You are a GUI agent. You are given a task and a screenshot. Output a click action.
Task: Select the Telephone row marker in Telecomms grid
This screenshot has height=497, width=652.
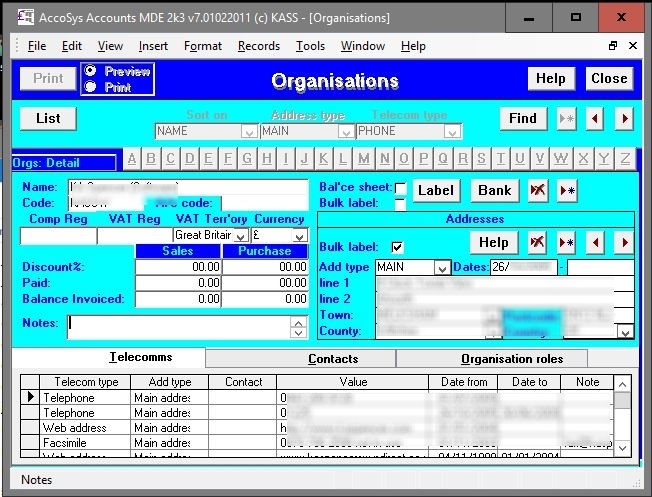click(x=30, y=397)
